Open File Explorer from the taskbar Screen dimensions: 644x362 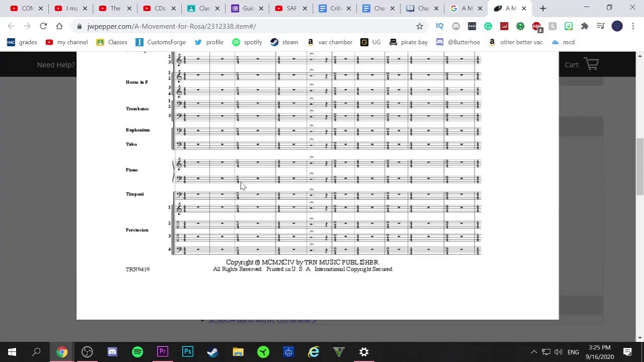[x=238, y=352]
